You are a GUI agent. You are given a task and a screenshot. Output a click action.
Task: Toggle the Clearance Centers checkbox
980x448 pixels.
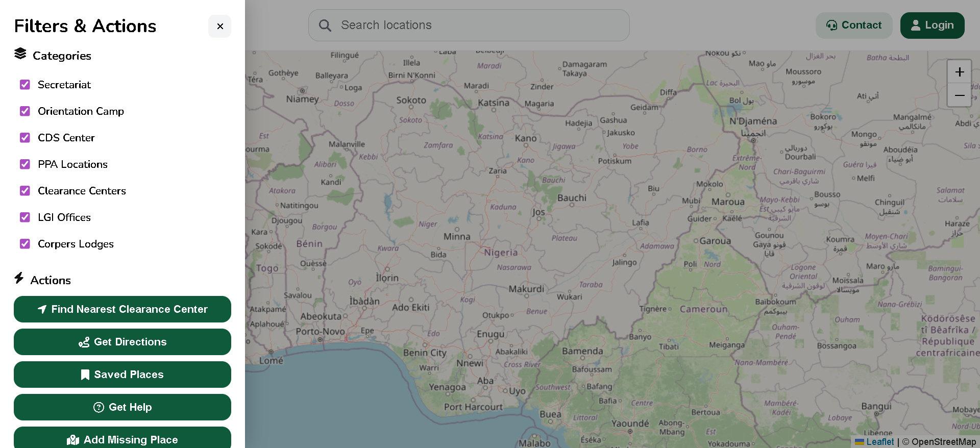click(x=25, y=191)
